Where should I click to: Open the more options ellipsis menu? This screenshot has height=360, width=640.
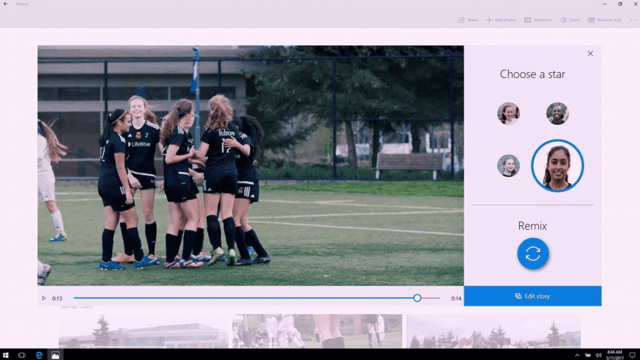tap(633, 20)
